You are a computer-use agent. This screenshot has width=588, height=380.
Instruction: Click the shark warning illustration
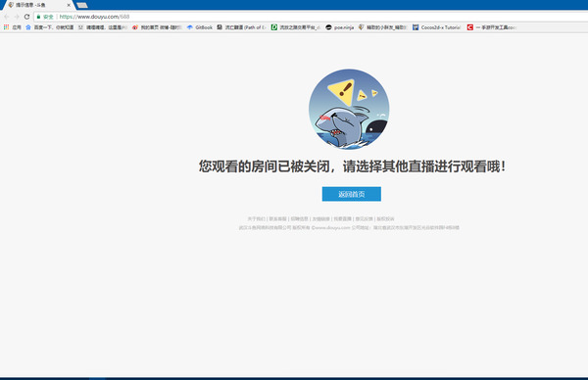click(x=349, y=109)
